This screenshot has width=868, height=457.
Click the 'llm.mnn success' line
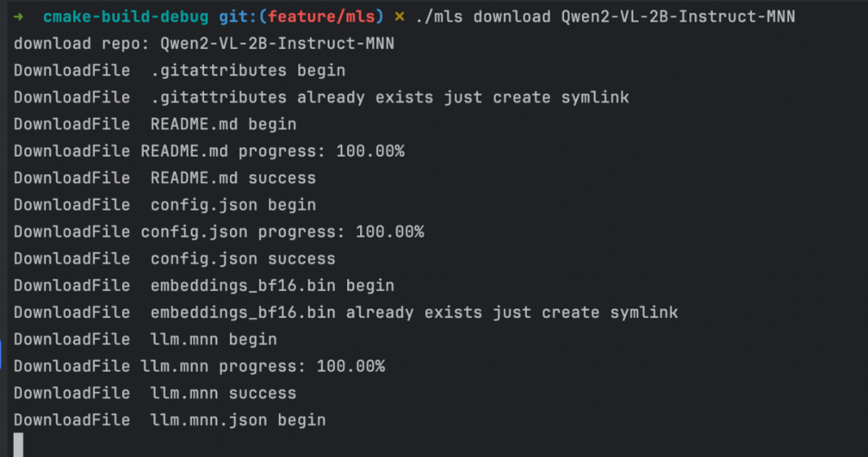coord(155,394)
